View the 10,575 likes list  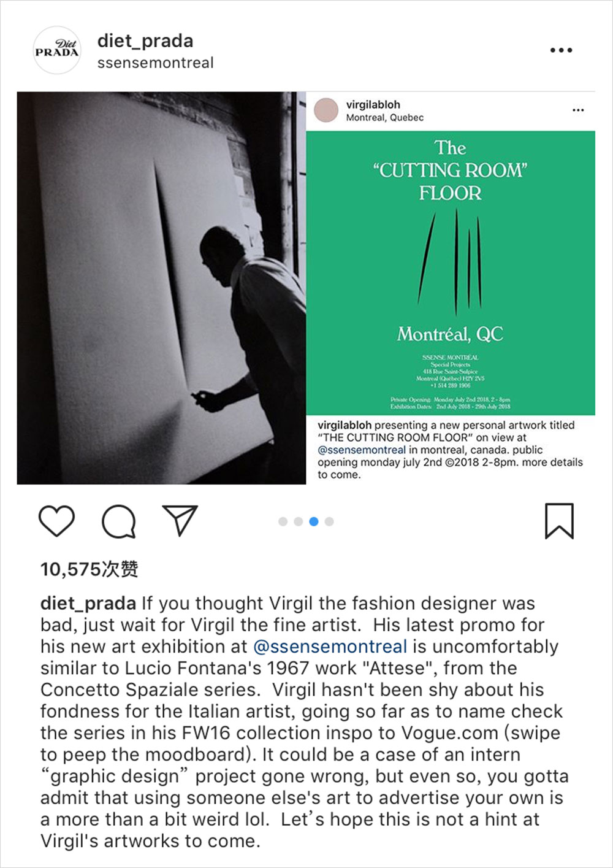(89, 569)
